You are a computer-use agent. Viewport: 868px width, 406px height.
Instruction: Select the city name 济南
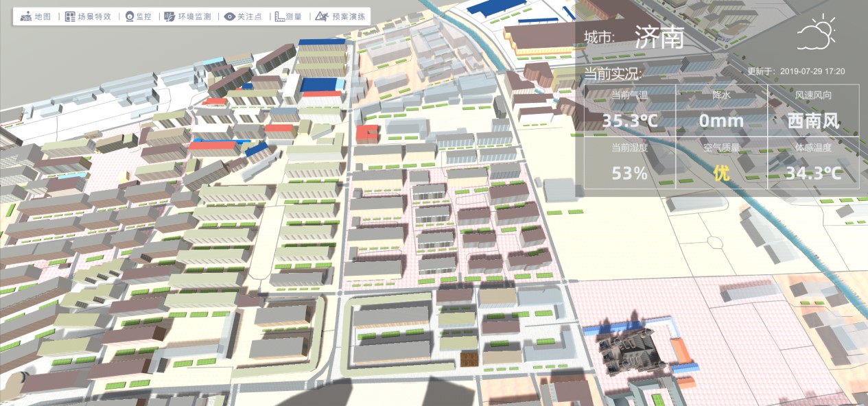(x=659, y=37)
